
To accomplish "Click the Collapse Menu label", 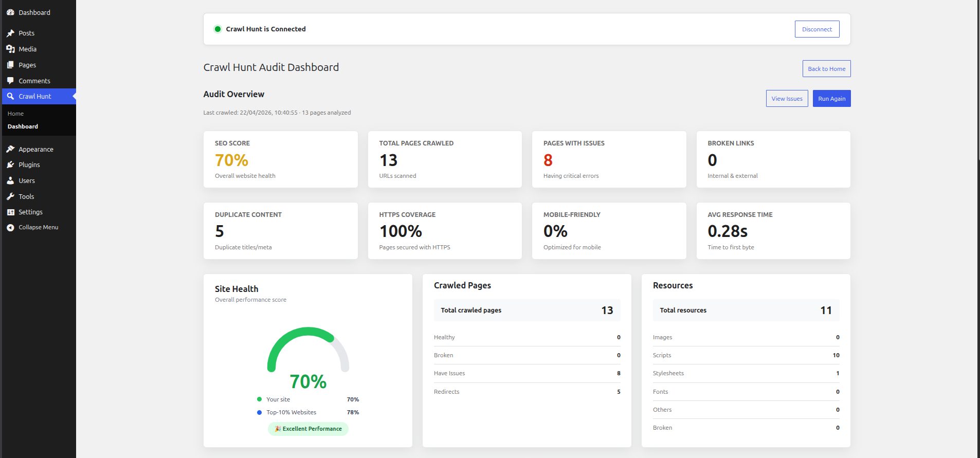I will click(39, 227).
